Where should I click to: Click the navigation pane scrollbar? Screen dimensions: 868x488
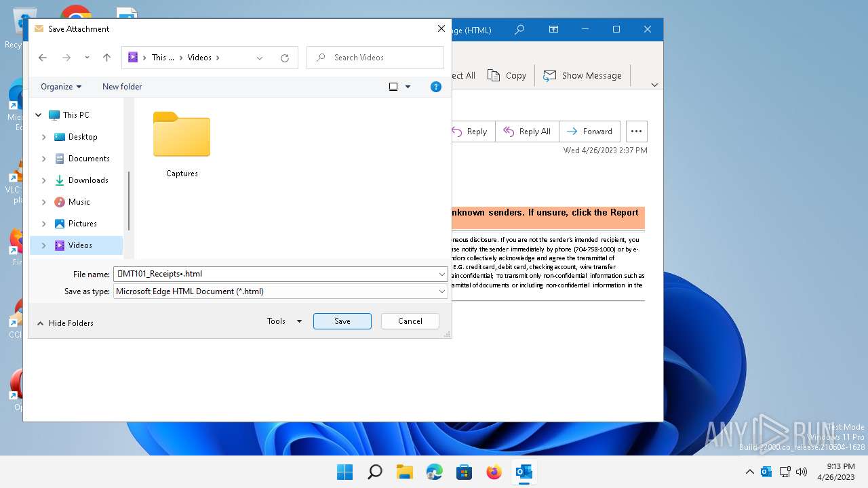coord(129,200)
